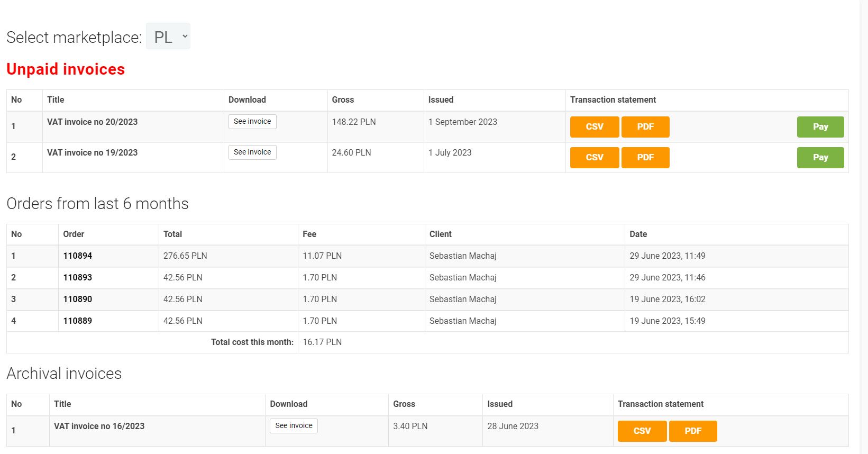Download PDF statement for invoice 20/2023
Screen dimensions: 868x454
click(645, 127)
